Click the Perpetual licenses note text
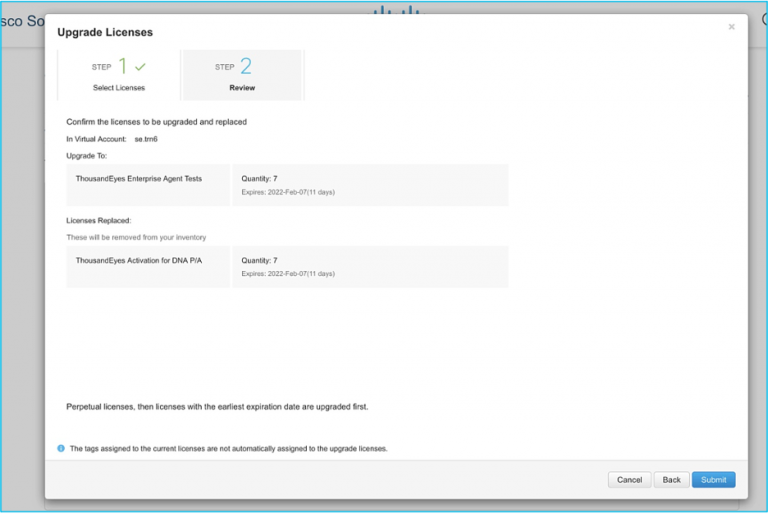The width and height of the screenshot is (768, 514). coord(217,407)
